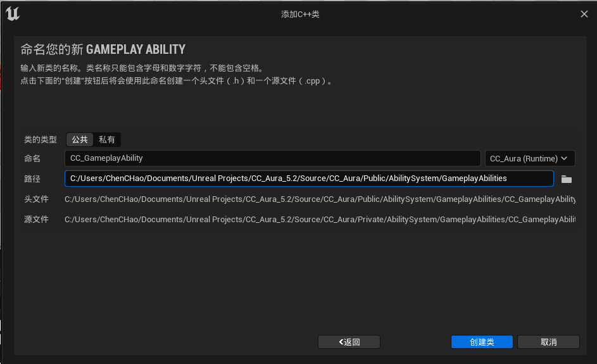Click the 命名您的新 GAMEPLAY ABILITY heading
This screenshot has height=364, width=597.
pyautogui.click(x=103, y=49)
